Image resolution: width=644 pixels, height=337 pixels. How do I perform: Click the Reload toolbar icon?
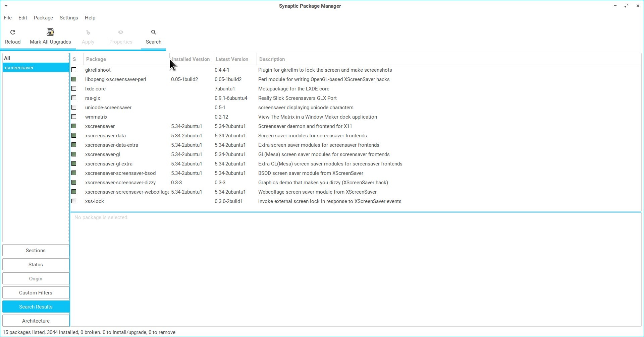pos(13,32)
